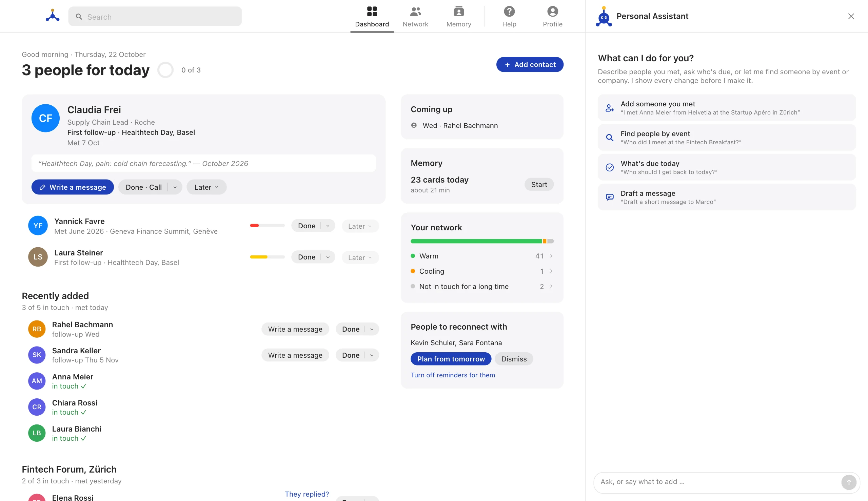868x501 pixels.
Task: Switch to the Network tab
Action: coord(415,17)
